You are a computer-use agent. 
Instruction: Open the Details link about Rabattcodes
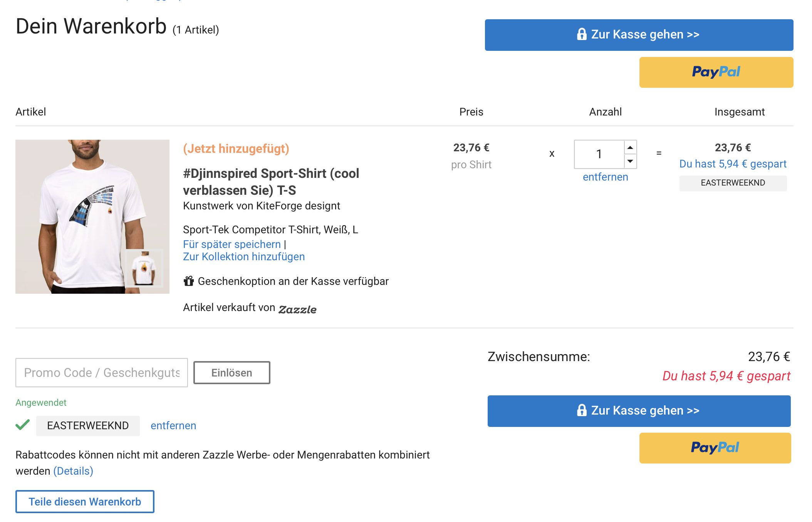tap(73, 471)
